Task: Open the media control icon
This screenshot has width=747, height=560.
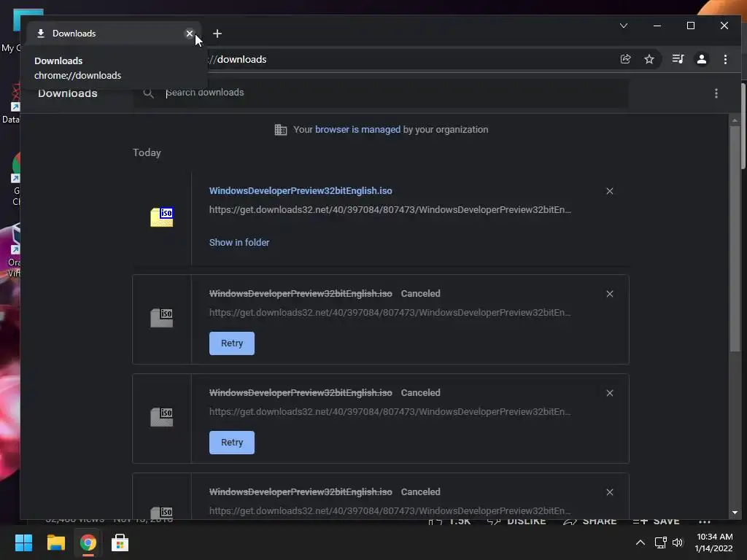Action: coord(678,59)
